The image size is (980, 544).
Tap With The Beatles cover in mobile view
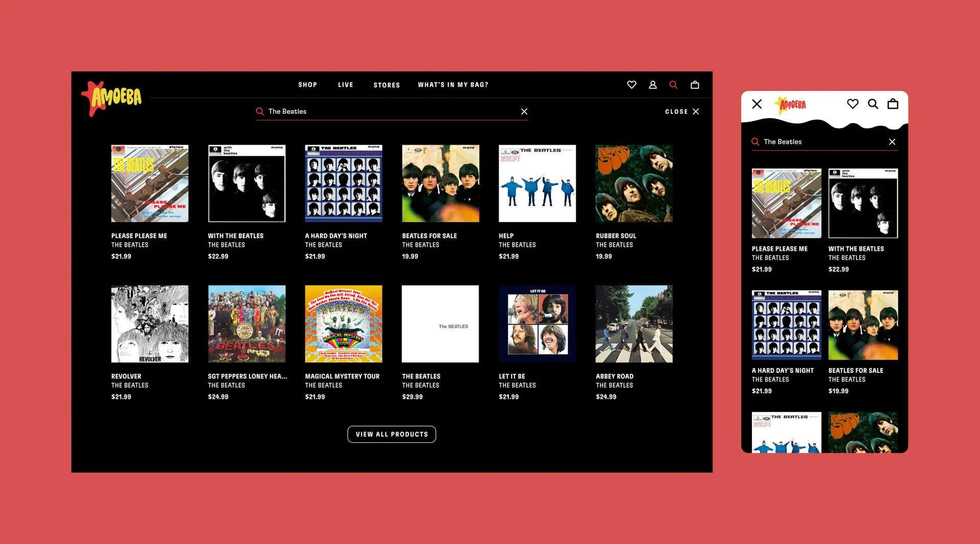(x=863, y=203)
